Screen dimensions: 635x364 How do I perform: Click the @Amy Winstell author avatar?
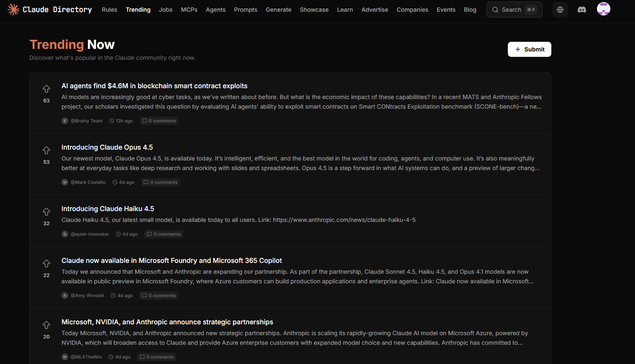65,295
